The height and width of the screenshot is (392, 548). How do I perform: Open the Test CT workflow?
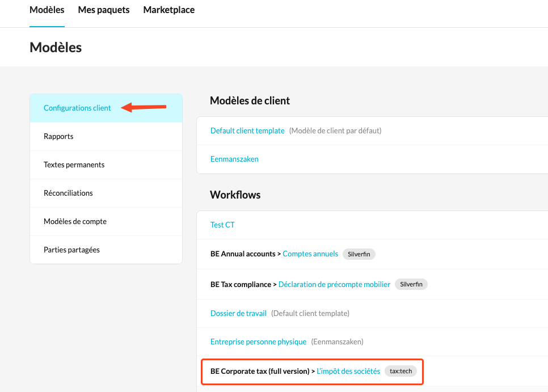pos(222,225)
